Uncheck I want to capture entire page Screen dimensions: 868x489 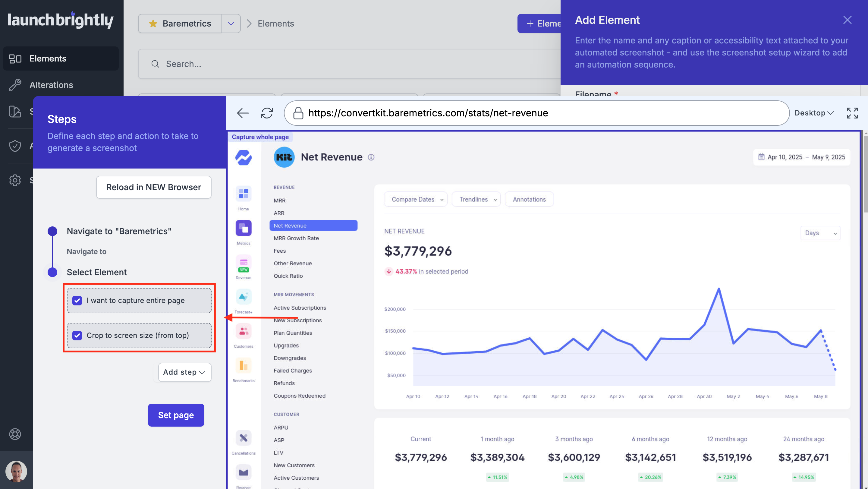click(x=77, y=301)
